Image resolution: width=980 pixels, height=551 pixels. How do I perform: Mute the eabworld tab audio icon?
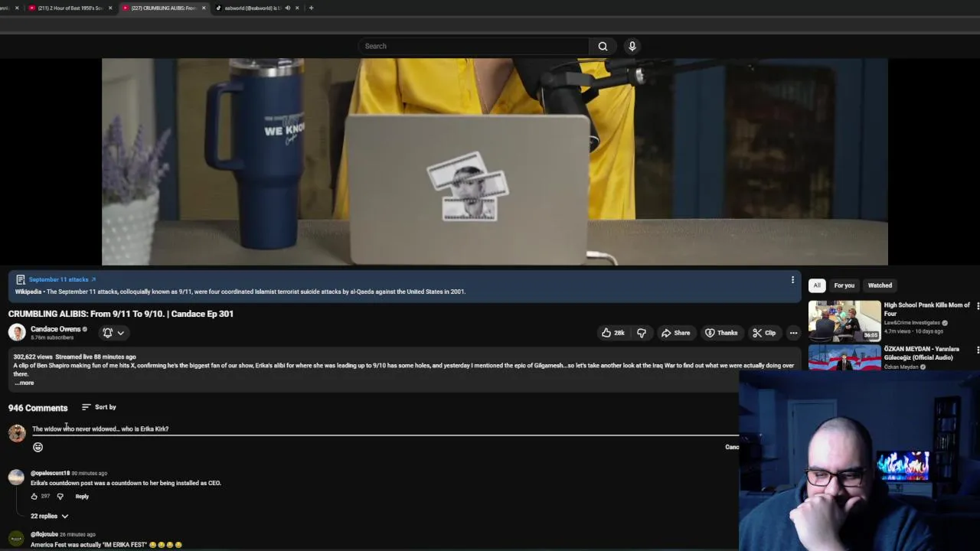[288, 8]
